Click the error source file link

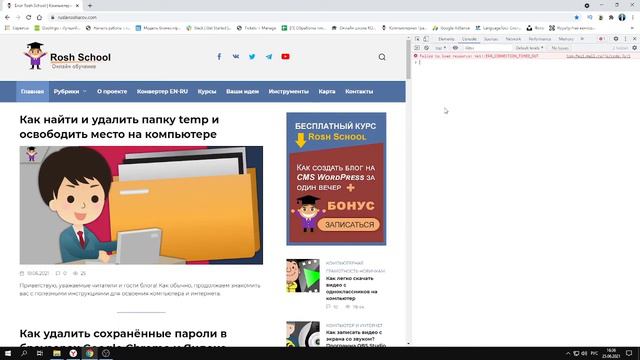pyautogui.click(x=598, y=56)
